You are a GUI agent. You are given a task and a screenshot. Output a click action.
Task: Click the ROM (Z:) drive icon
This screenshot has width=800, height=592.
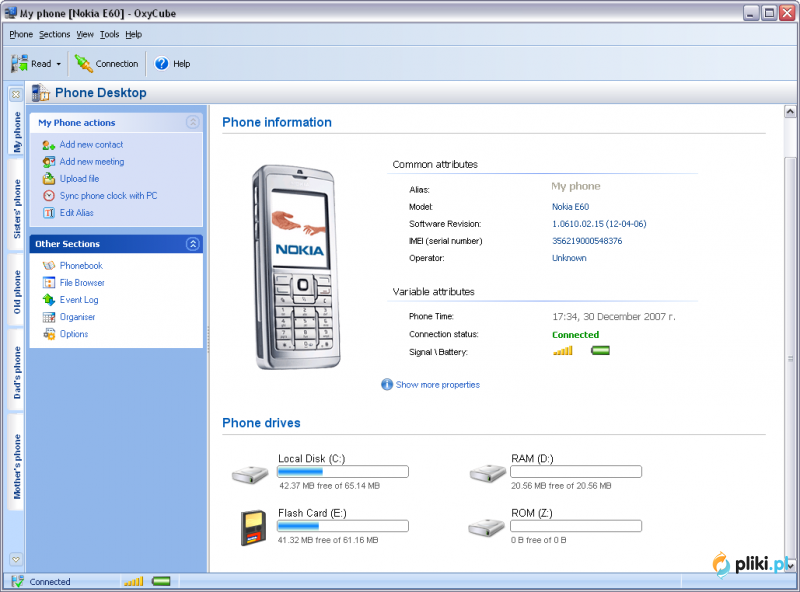pos(487,528)
